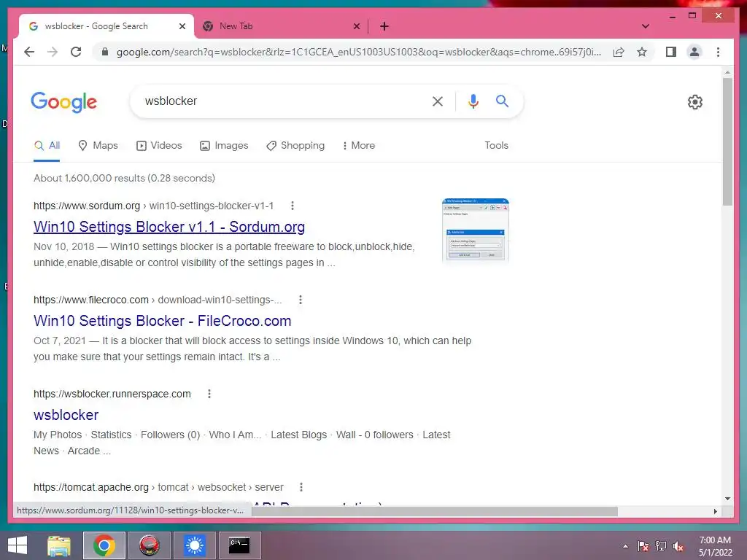Switch to Images results
The image size is (747, 560).
tap(224, 146)
